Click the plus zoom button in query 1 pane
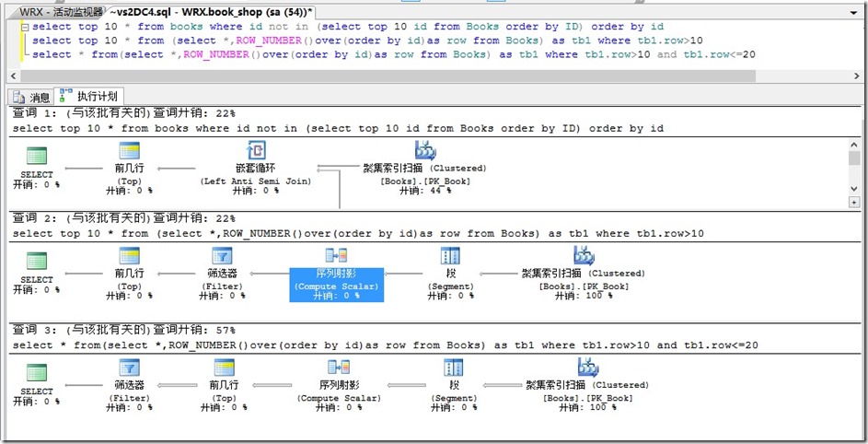Image resolution: width=868 pixels, height=444 pixels. coord(854,203)
